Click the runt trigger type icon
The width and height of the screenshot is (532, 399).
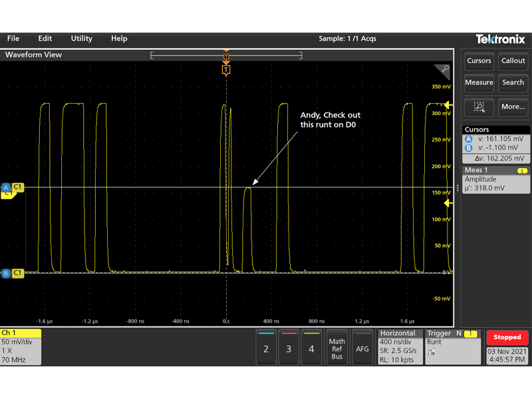(432, 351)
